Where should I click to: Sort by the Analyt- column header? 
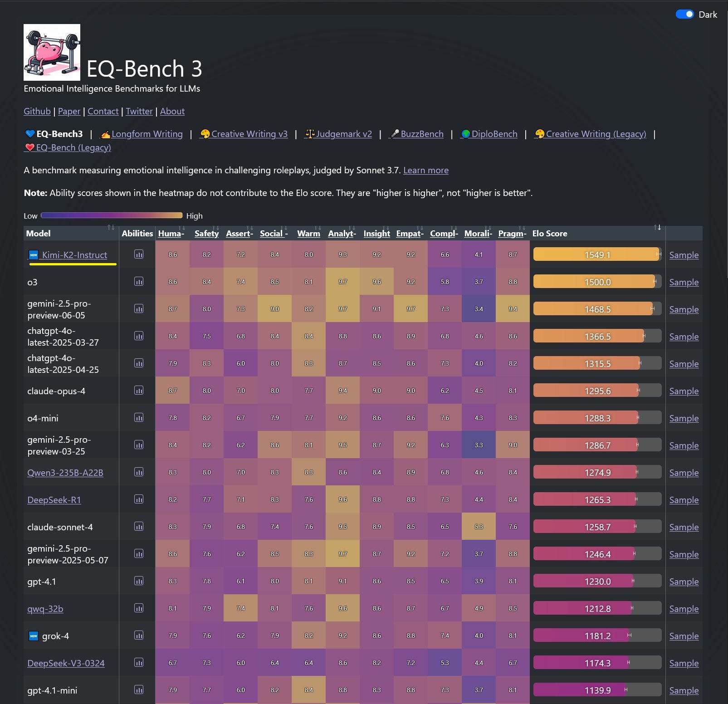pyautogui.click(x=342, y=233)
